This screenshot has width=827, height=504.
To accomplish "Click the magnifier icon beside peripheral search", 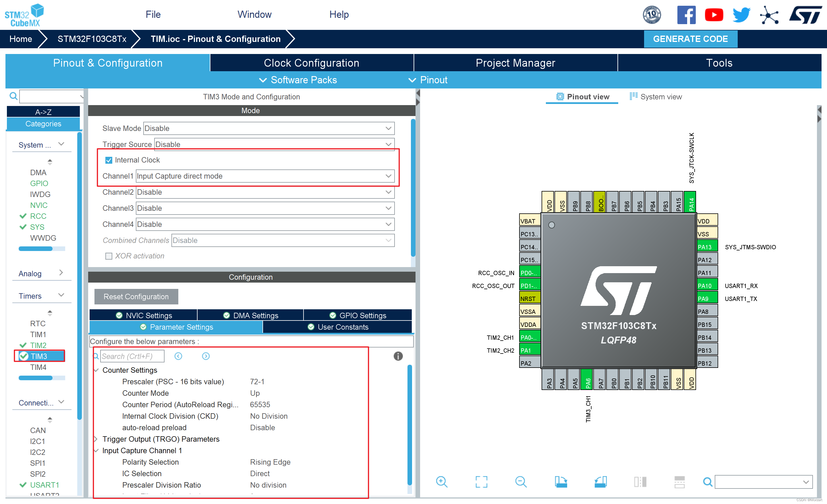I will tap(13, 96).
